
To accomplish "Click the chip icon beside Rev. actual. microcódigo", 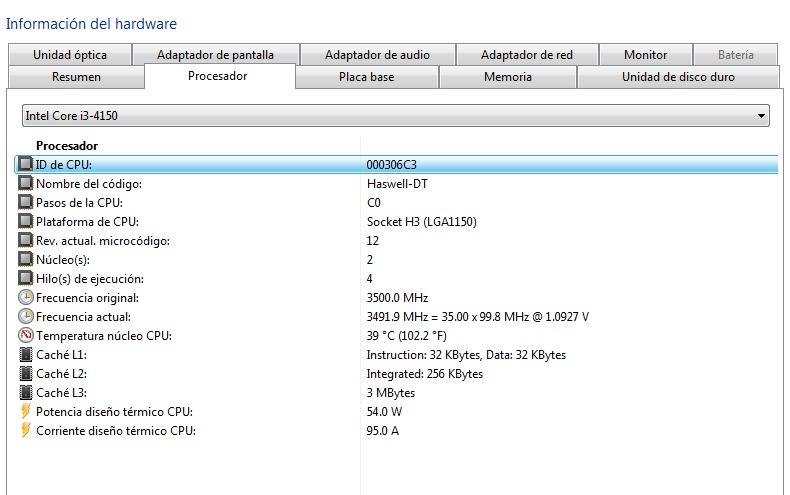I will tap(25, 240).
